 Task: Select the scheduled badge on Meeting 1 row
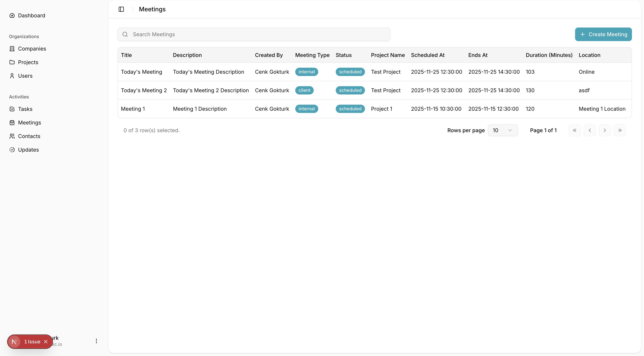[x=350, y=109]
